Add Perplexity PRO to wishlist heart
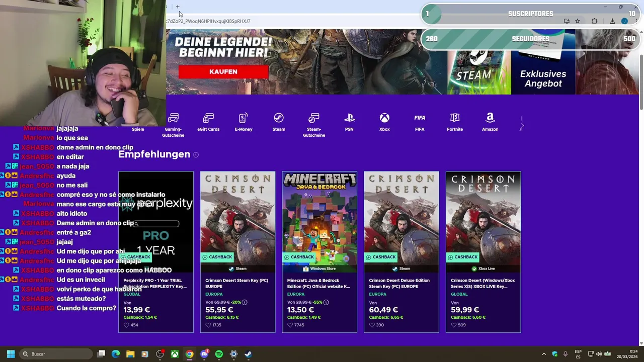This screenshot has height=362, width=644. point(126,325)
